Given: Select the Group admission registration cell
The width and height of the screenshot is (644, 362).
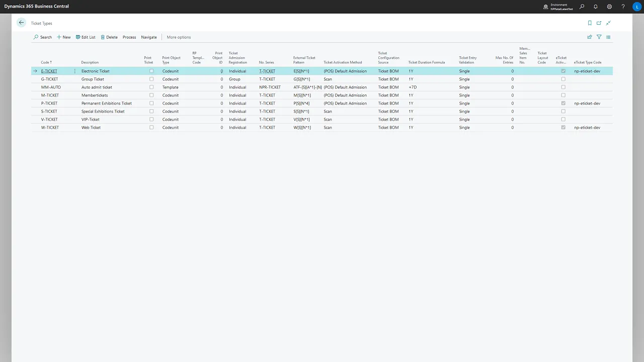Looking at the screenshot, I should [x=234, y=79].
